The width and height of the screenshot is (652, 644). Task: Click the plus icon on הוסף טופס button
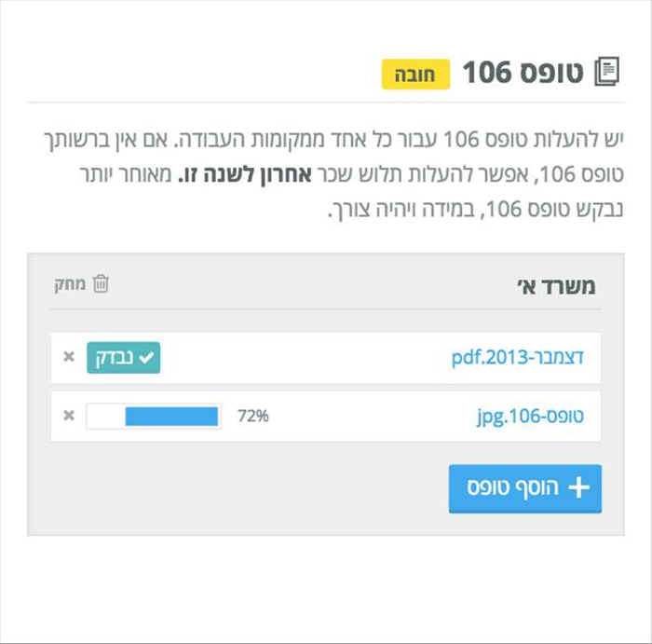579,487
